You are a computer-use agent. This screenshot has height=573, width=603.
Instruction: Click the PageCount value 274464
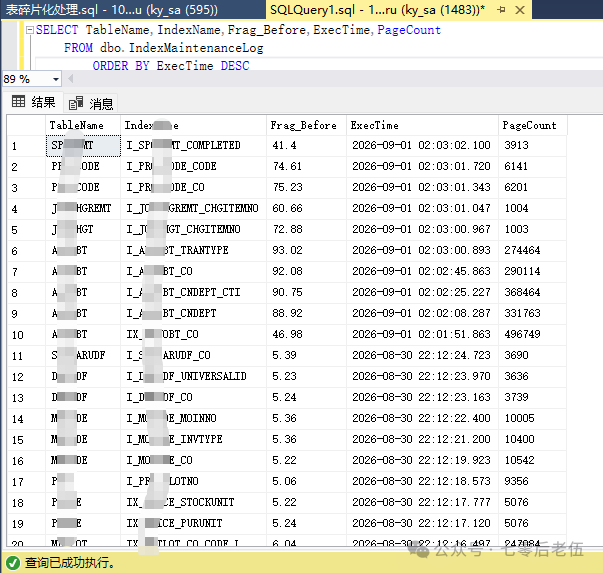(522, 250)
